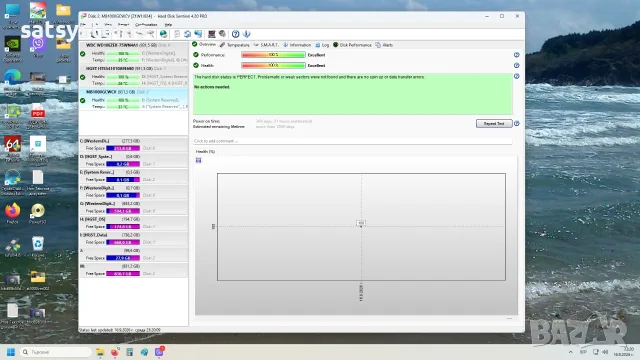Switch to Information tab
The height and width of the screenshot is (360, 640).
coord(297,45)
